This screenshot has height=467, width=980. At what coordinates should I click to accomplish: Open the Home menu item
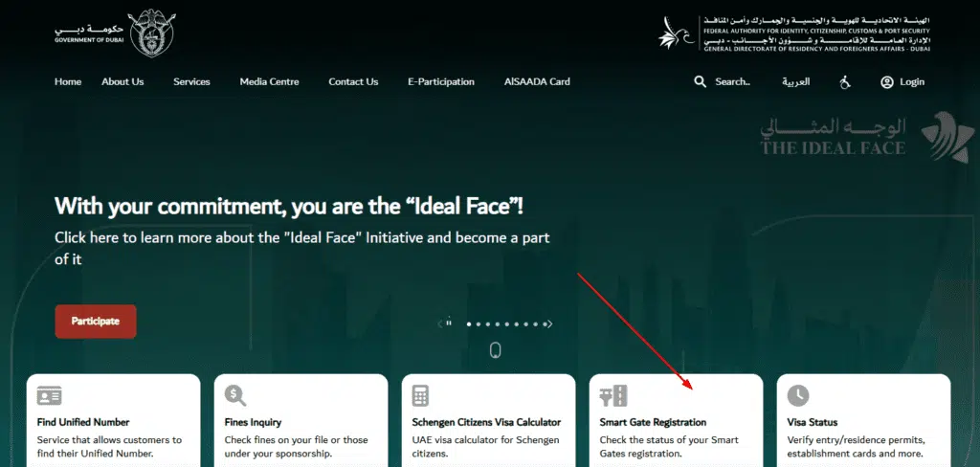point(68,82)
